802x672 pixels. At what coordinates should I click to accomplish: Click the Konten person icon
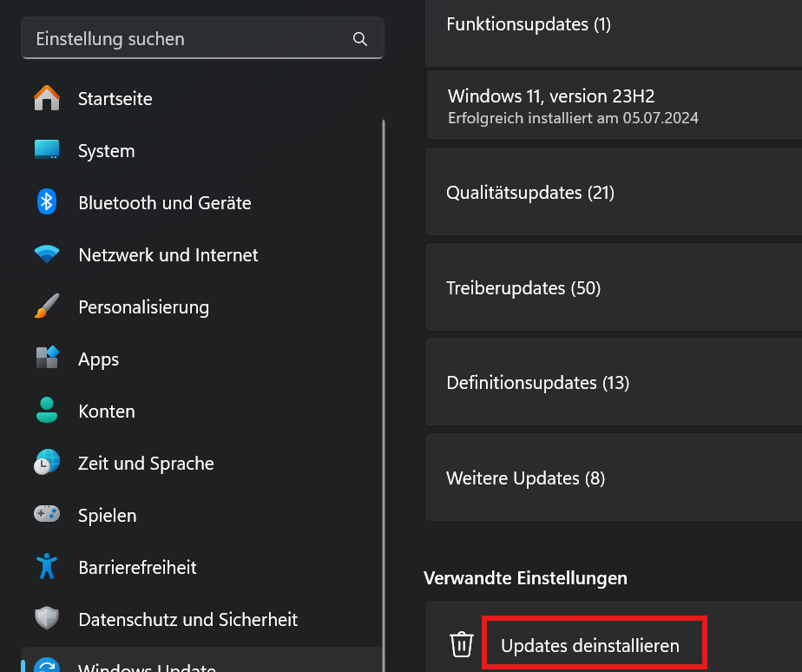click(x=47, y=411)
